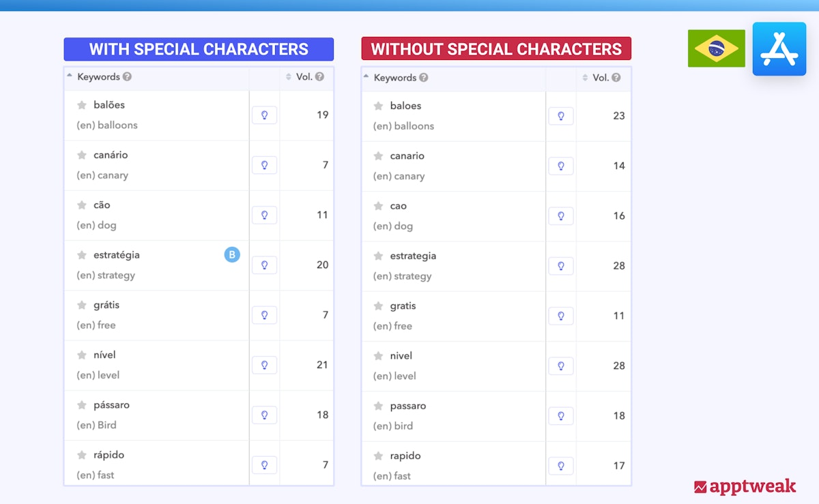Sort left table by Vol. arrows
The height and width of the screenshot is (504, 819).
(288, 77)
